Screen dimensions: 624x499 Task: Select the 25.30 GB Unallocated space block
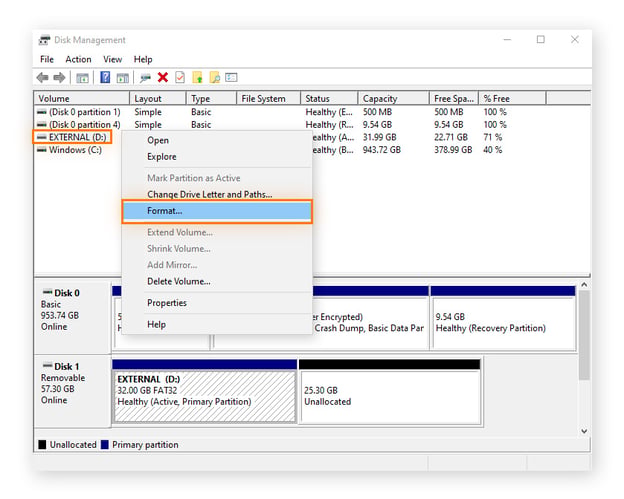[x=390, y=392]
